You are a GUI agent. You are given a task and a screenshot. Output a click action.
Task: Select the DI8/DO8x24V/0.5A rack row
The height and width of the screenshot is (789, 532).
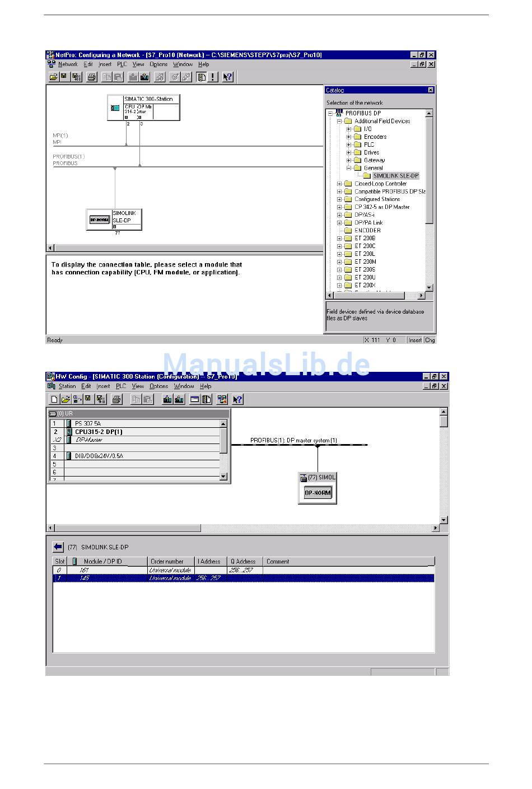(136, 456)
